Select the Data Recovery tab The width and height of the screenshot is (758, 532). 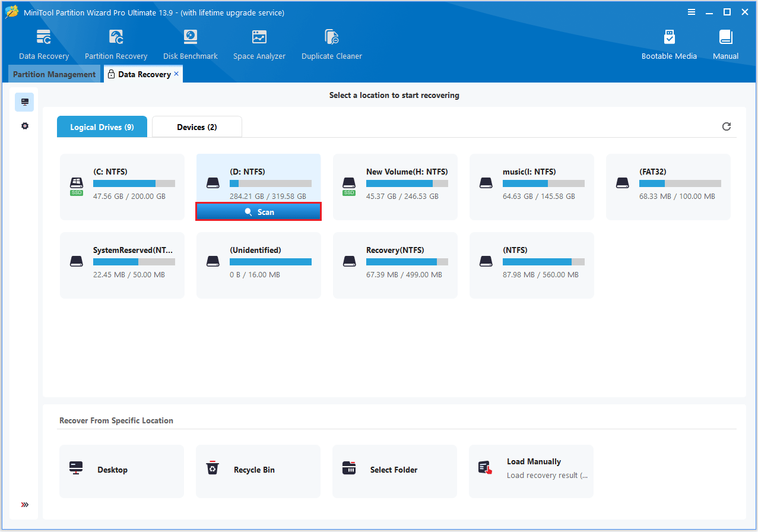coord(142,74)
